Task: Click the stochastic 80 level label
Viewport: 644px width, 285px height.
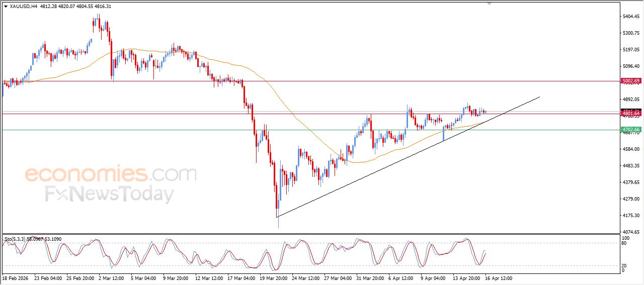Action: [x=625, y=243]
